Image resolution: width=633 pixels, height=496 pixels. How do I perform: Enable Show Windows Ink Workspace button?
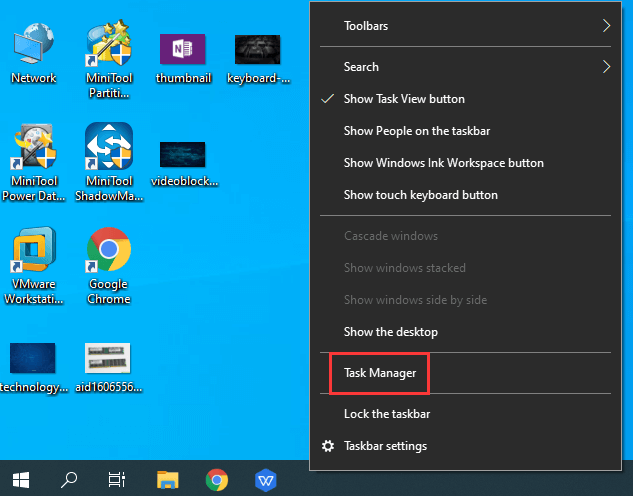[x=465, y=163]
